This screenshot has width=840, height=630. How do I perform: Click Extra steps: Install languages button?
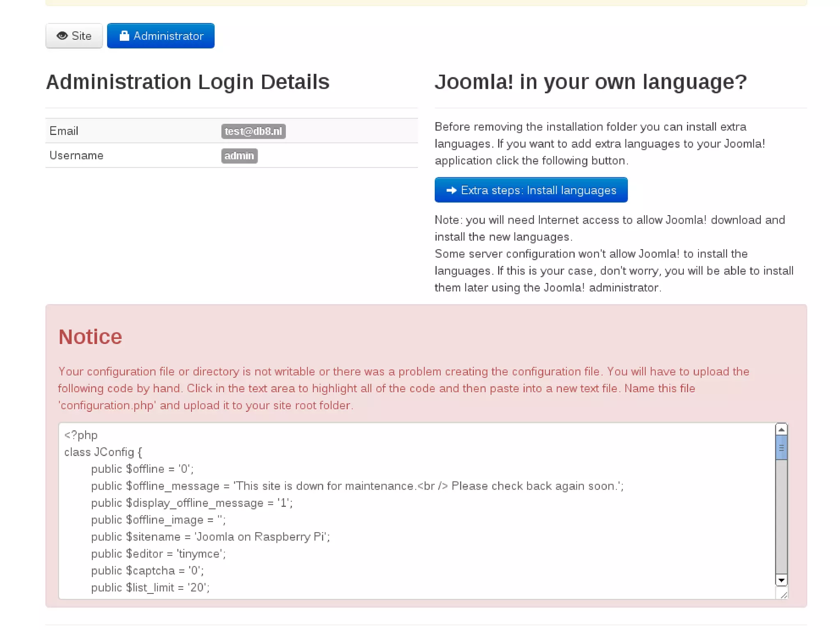[x=531, y=190]
